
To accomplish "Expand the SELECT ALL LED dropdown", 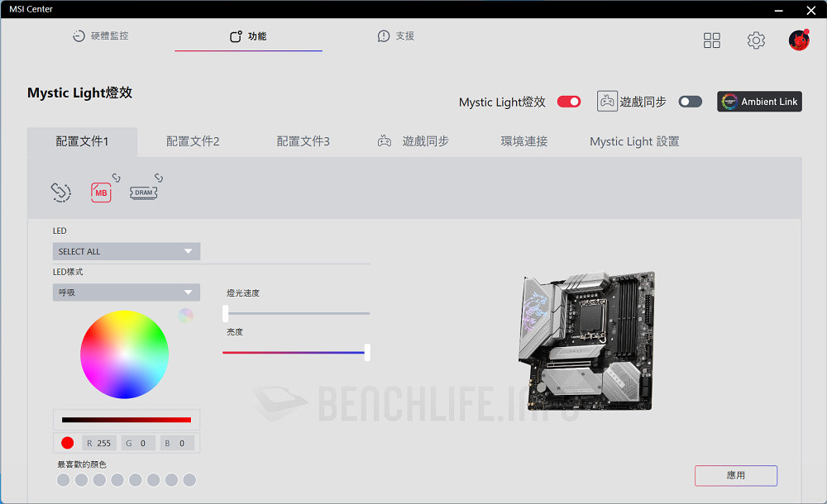I will point(127,251).
